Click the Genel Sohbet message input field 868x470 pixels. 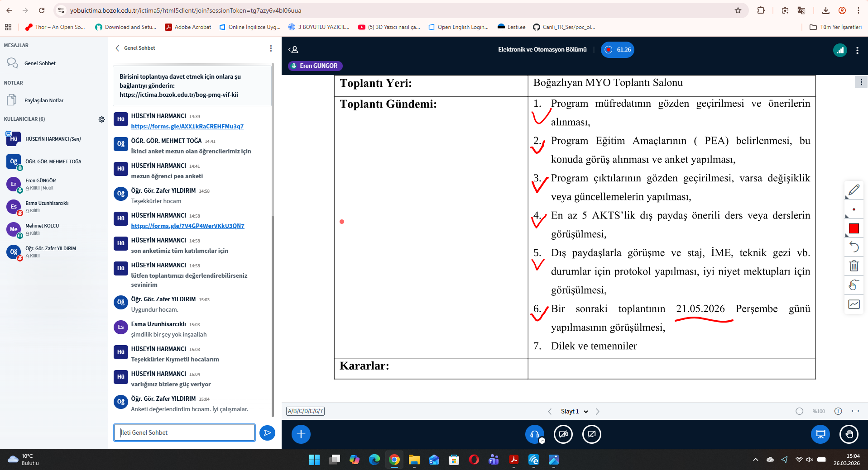click(184, 433)
